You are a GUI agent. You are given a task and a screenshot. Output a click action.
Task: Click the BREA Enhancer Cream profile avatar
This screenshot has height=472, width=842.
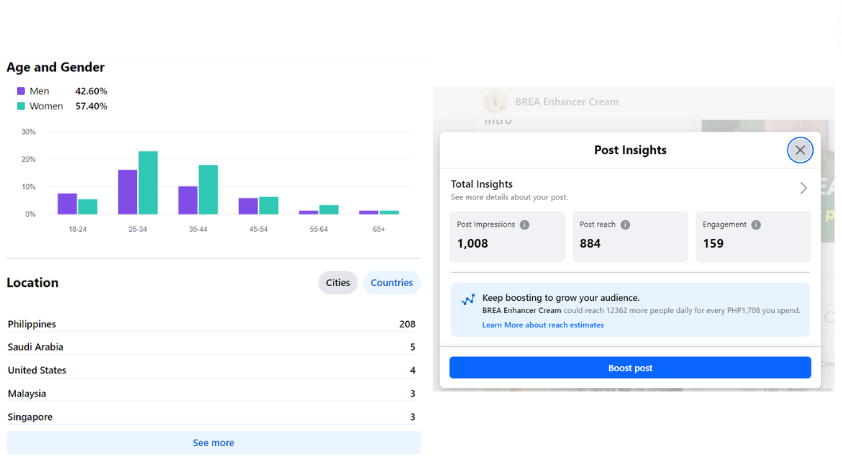coord(495,101)
